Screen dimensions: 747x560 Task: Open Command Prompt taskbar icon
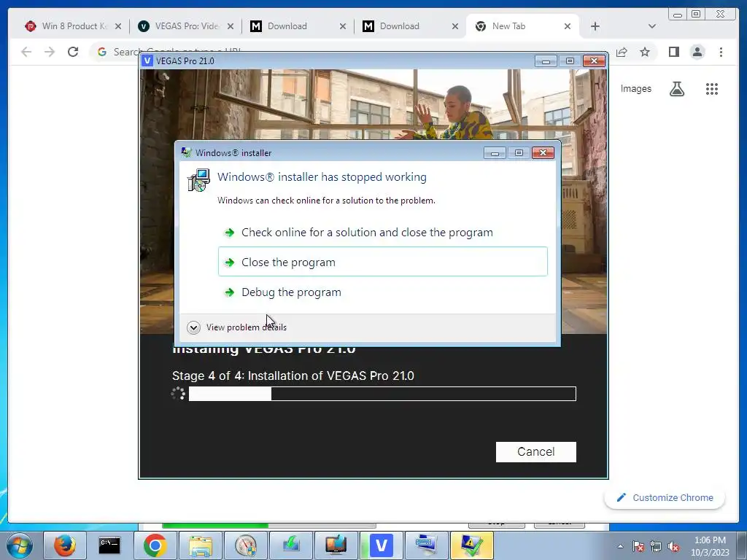109,545
